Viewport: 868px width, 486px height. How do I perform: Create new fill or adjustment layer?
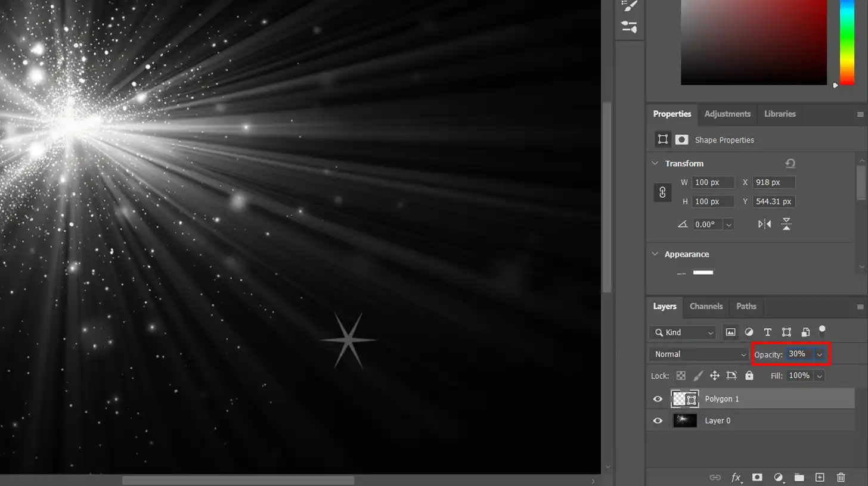[x=779, y=477]
